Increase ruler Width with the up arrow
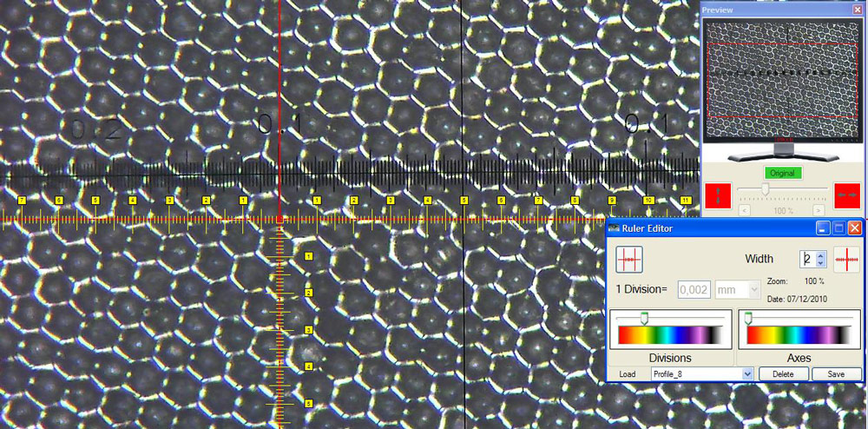 (x=821, y=255)
